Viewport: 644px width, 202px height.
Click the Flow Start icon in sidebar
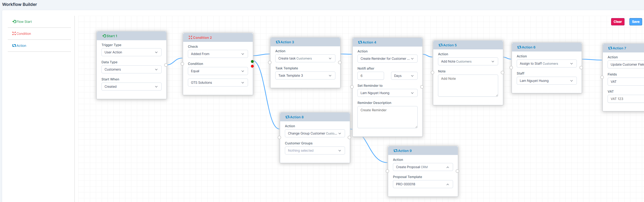pos(14,22)
